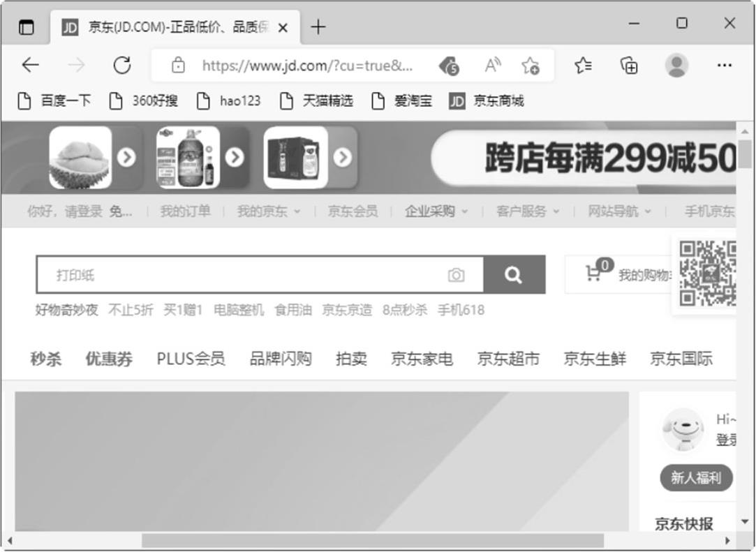Screen dimensions: 756x552
Task: Click 手机618 hot keyword
Action: coord(461,310)
